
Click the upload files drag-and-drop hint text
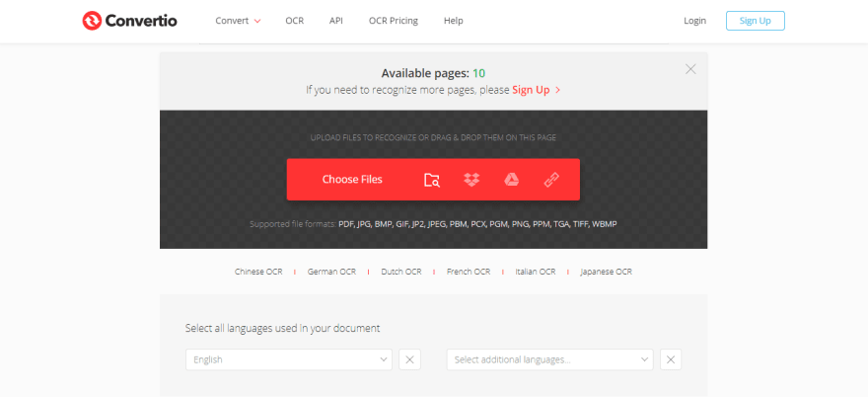click(x=433, y=137)
